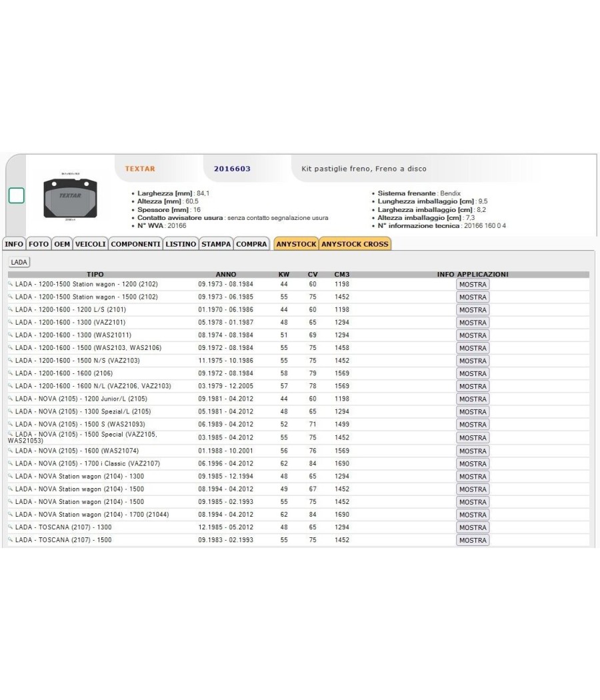Click the CM3 column header

[342, 275]
